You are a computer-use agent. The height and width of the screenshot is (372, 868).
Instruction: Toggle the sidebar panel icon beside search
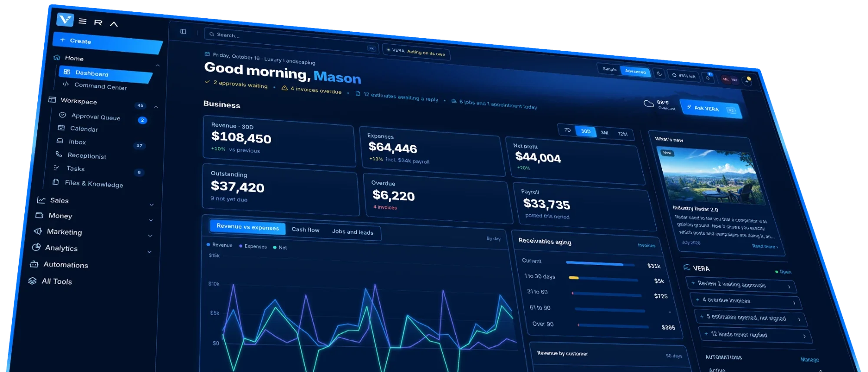tap(184, 31)
